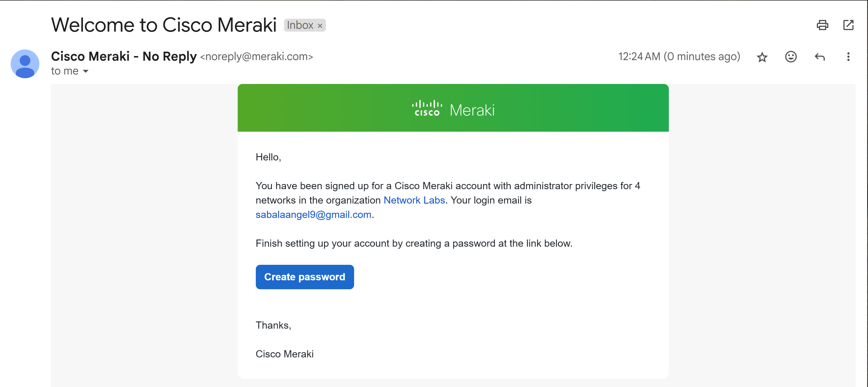Click the 'Finish setting up your account' text

pos(414,244)
